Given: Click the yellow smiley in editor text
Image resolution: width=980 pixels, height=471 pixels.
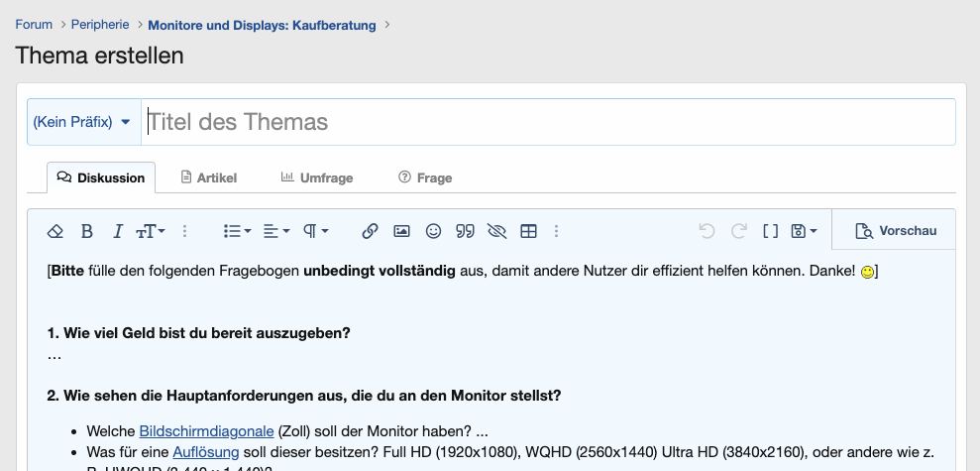Looking at the screenshot, I should coord(867,272).
